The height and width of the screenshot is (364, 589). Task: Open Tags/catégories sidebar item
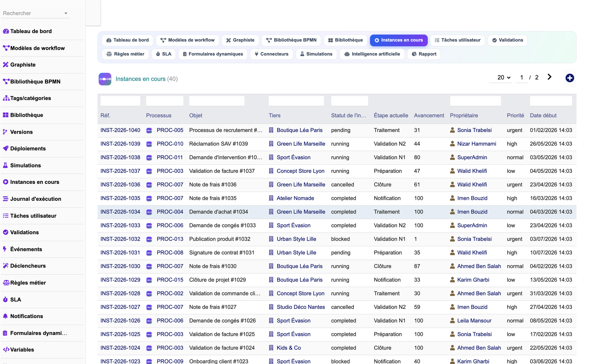click(27, 98)
